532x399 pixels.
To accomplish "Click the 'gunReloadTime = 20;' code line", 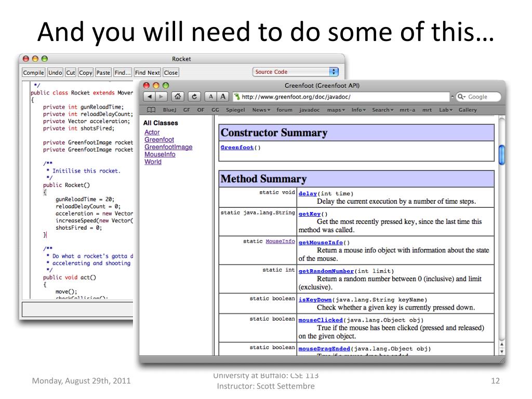I will (85, 199).
